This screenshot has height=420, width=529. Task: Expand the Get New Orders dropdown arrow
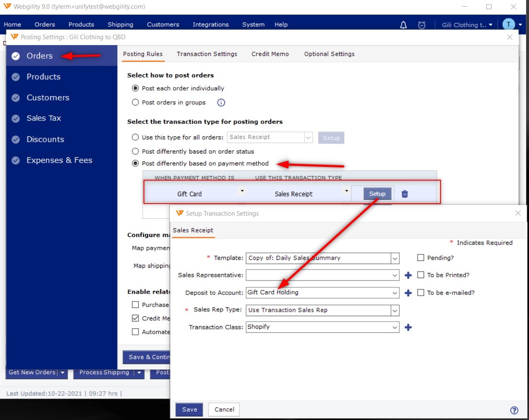[x=63, y=372]
